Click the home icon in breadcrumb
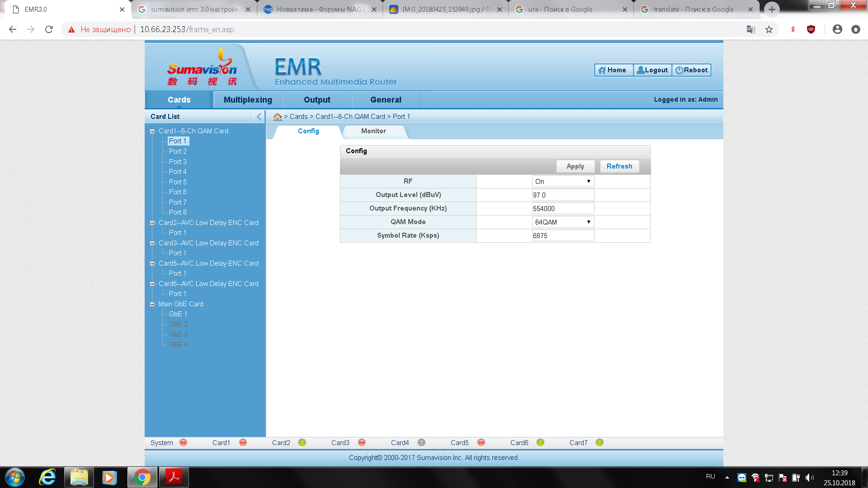Screen dimensions: 868x488 [278, 117]
